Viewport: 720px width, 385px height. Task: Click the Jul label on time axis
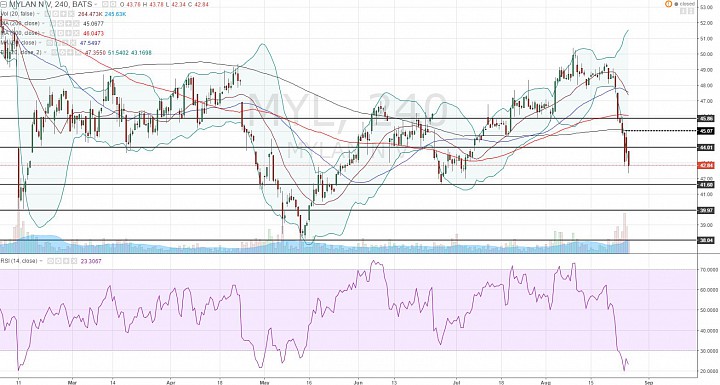456,381
